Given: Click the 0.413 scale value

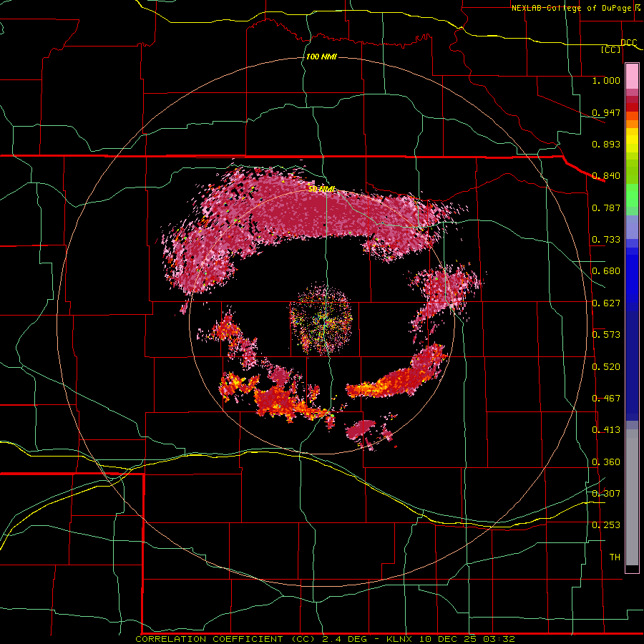Looking at the screenshot, I should (x=606, y=430).
